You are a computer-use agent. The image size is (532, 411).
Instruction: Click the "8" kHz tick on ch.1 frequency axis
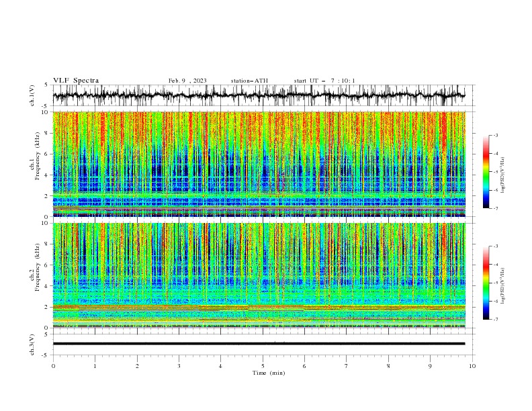click(47, 133)
